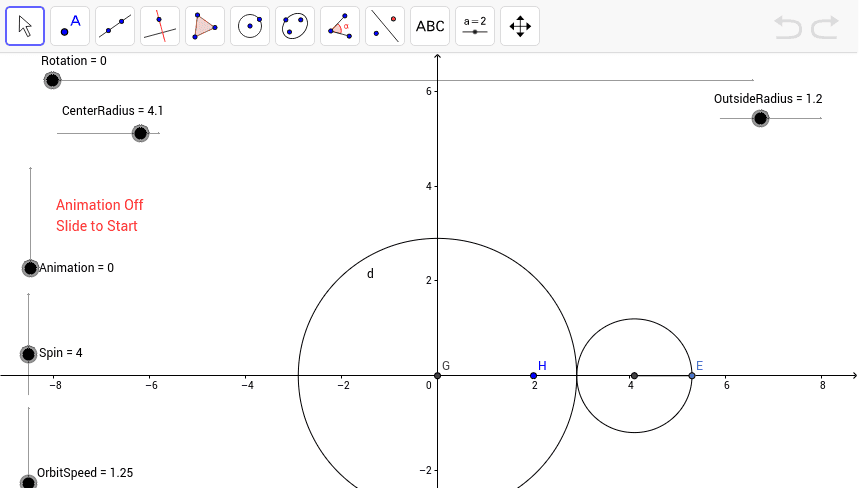Click the 'OutsideRadius = 1.2' label
859x490 pixels.
(x=768, y=99)
